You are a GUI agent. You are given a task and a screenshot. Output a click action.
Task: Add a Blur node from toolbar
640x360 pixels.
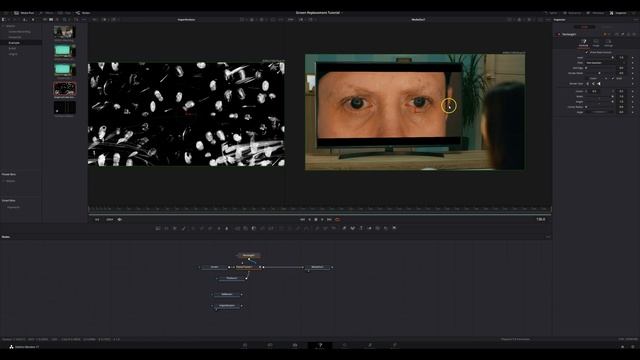227,228
